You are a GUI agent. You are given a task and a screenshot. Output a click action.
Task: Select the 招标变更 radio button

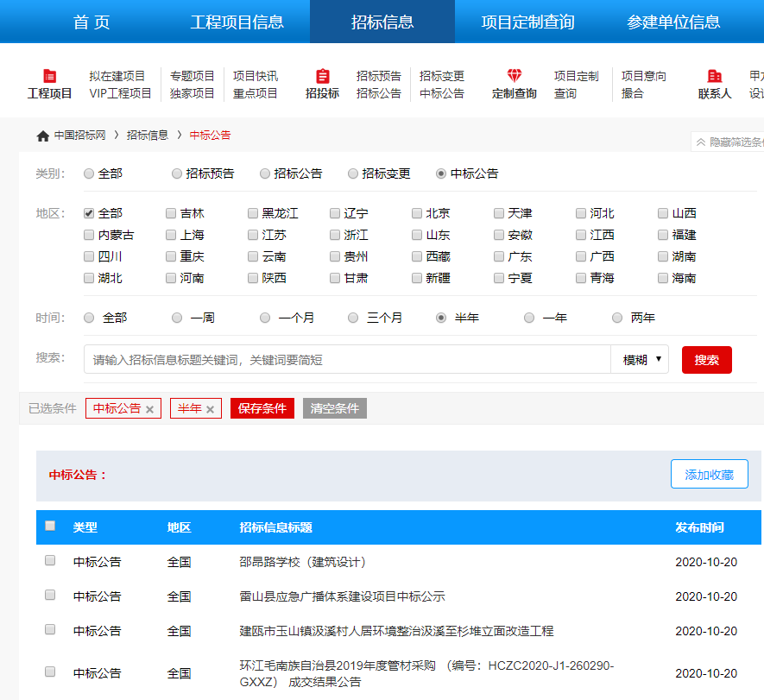coord(353,173)
